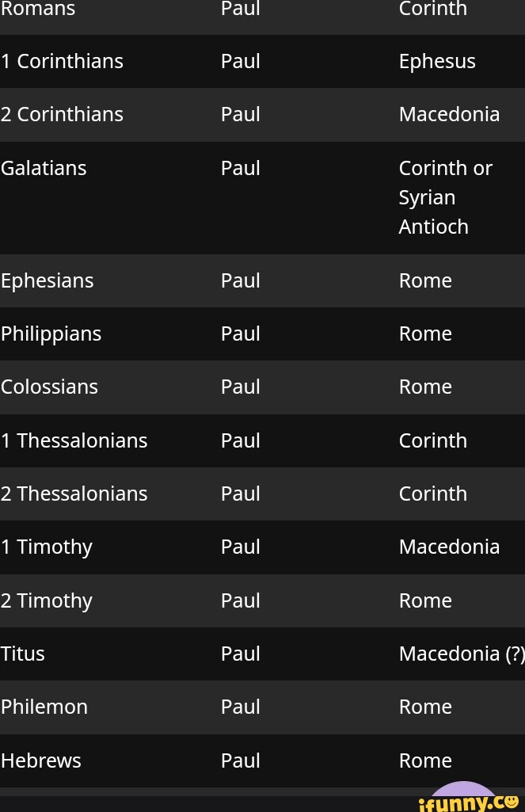Click the Colossians book cell

50,387
